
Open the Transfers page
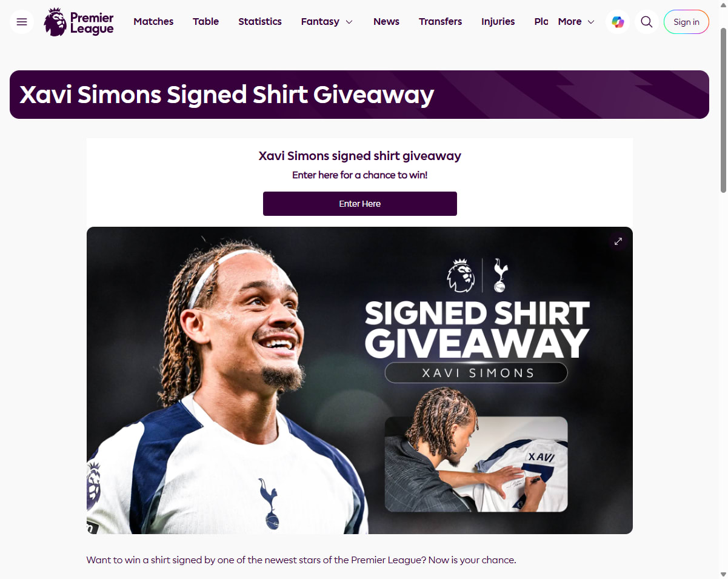click(441, 22)
